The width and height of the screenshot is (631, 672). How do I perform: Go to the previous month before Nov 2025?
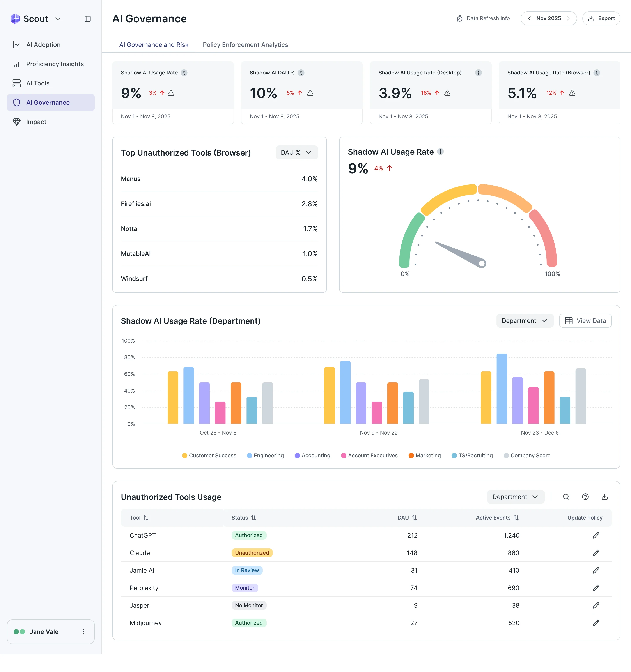pos(529,18)
